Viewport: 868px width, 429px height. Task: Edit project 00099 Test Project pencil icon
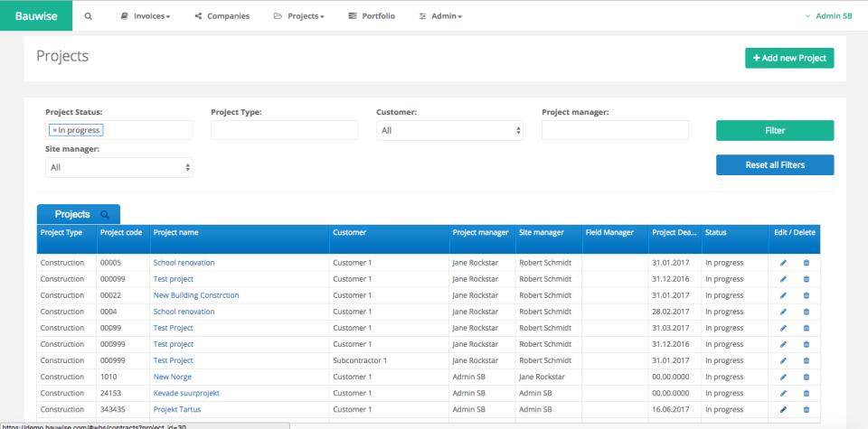point(783,328)
